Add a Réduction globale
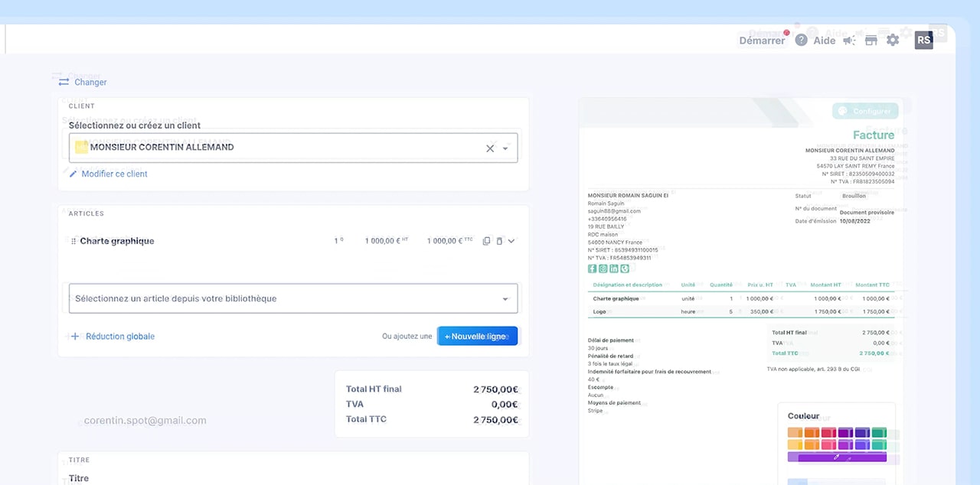This screenshot has height=485, width=980. pyautogui.click(x=113, y=336)
